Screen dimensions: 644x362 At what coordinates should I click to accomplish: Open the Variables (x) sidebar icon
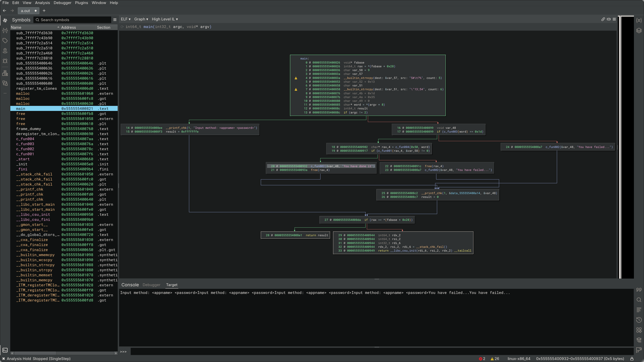[639, 20]
